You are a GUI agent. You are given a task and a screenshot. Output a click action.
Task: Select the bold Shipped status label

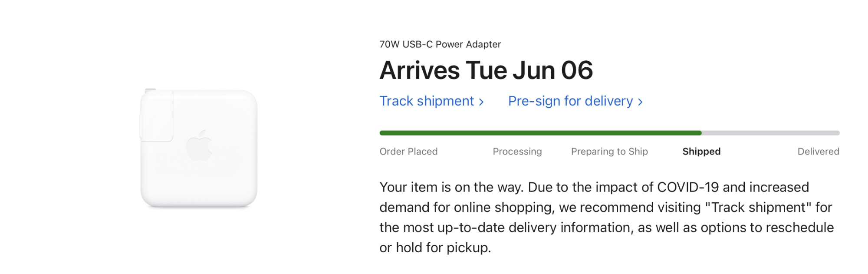(x=701, y=152)
